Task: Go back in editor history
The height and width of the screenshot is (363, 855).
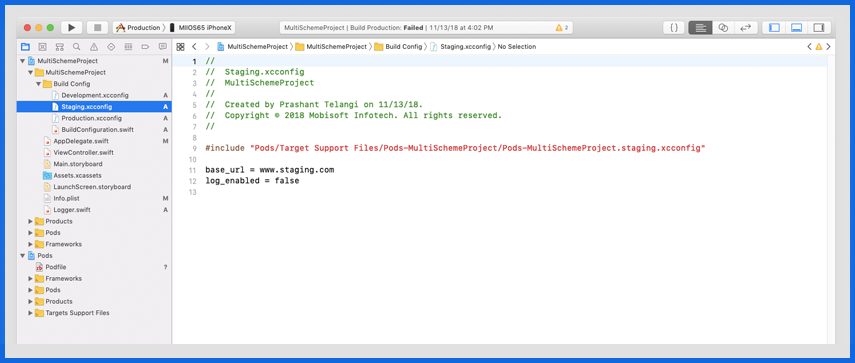Action: (194, 47)
